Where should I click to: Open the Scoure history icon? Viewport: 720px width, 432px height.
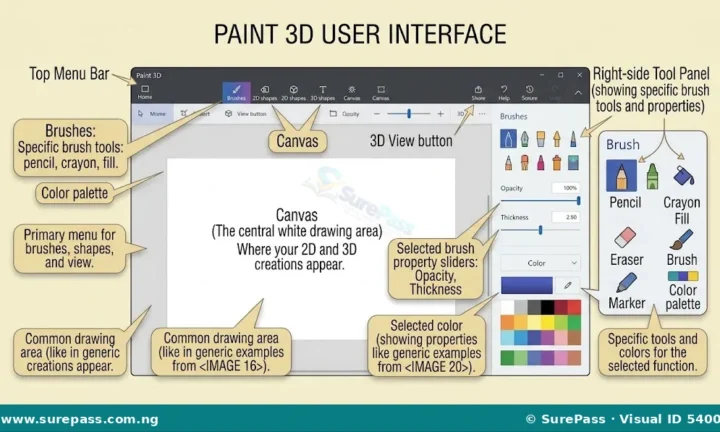pos(529,92)
